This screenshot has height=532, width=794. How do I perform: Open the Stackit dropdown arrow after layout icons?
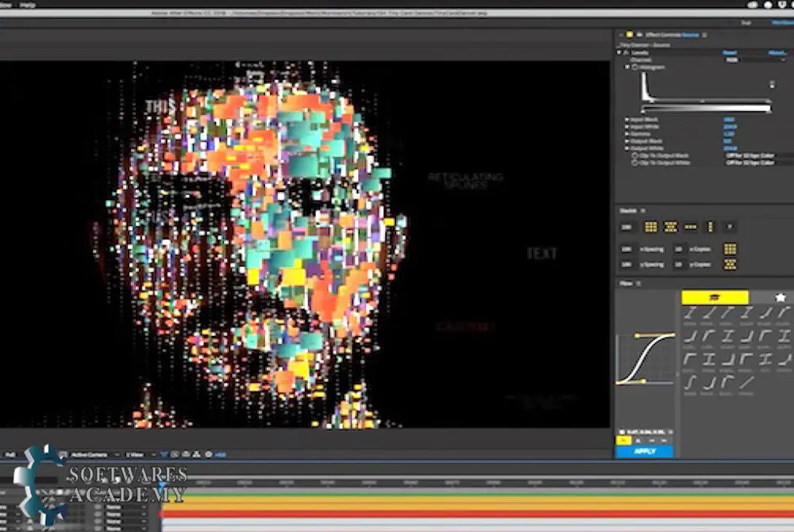[x=730, y=227]
